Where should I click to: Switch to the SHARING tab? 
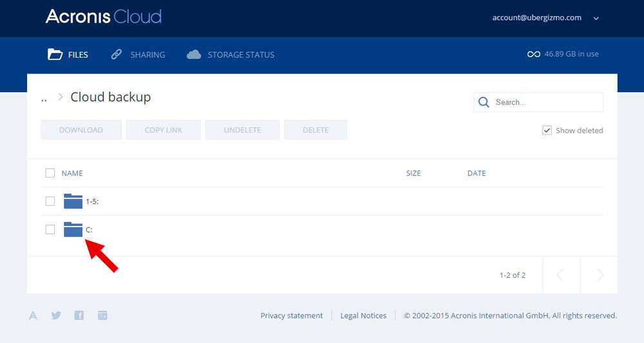[138, 55]
